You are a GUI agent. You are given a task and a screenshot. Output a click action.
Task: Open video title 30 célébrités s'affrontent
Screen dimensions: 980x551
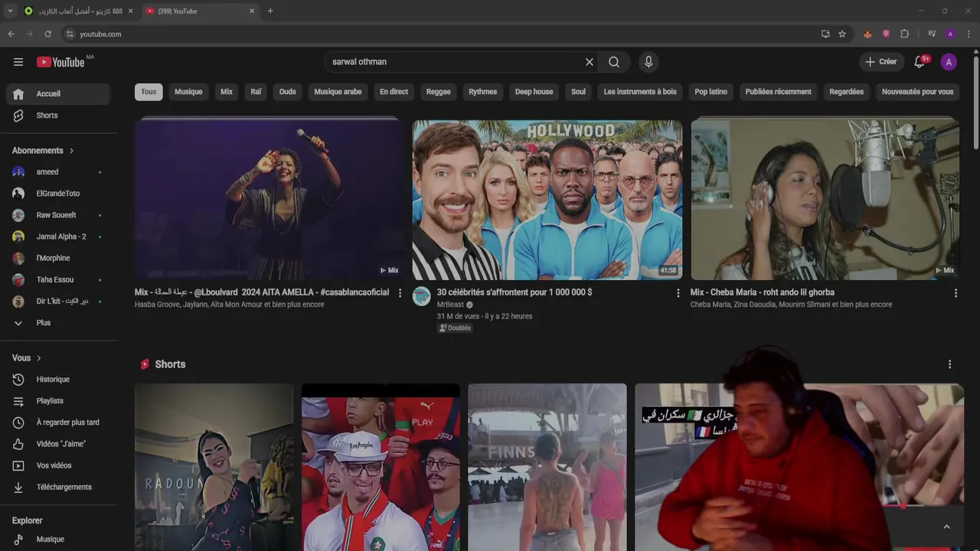coord(514,292)
